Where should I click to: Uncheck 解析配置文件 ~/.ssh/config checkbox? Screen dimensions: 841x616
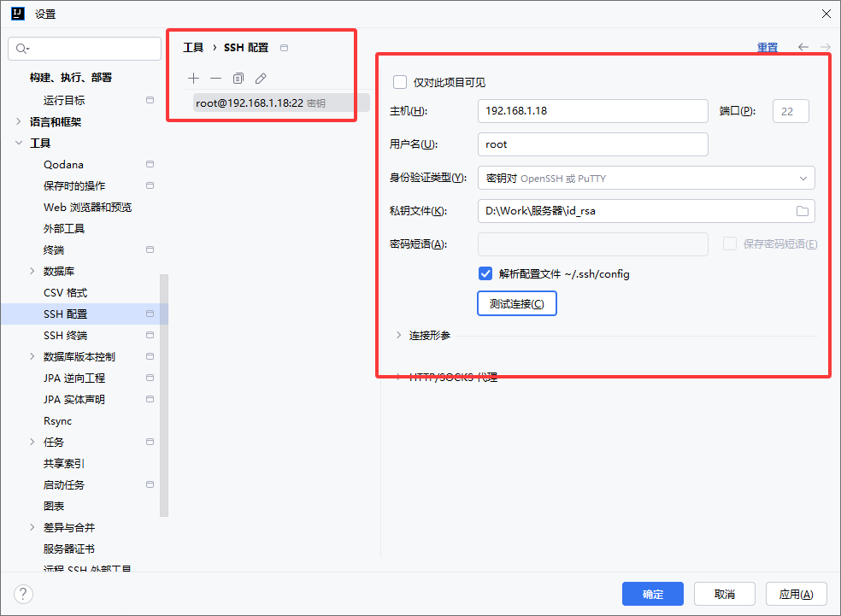[485, 274]
